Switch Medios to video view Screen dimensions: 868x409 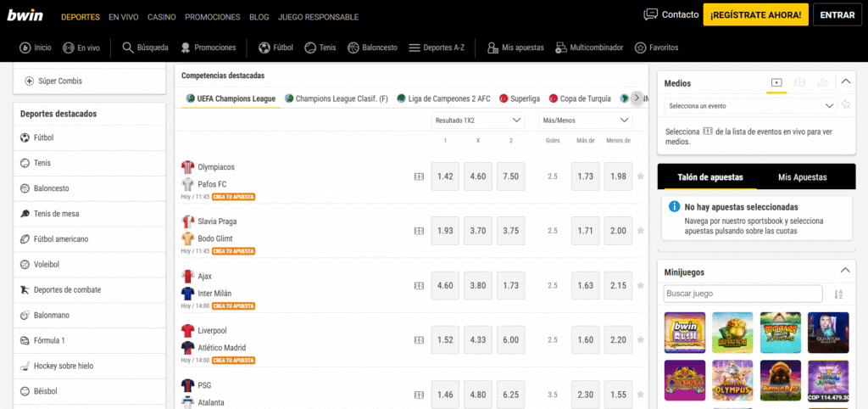coord(776,82)
